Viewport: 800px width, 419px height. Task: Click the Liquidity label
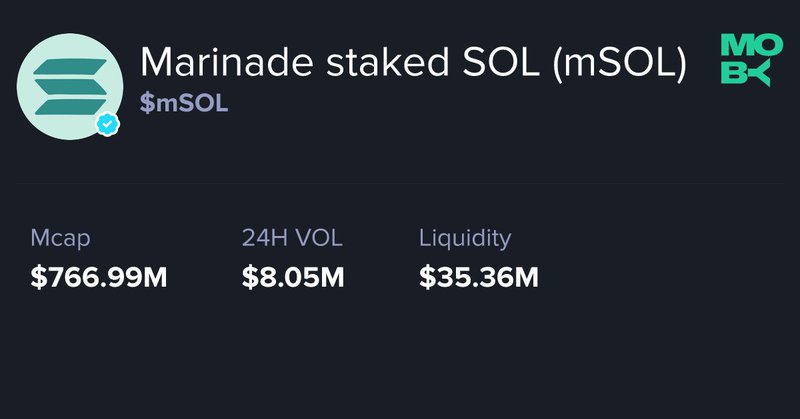click(465, 238)
